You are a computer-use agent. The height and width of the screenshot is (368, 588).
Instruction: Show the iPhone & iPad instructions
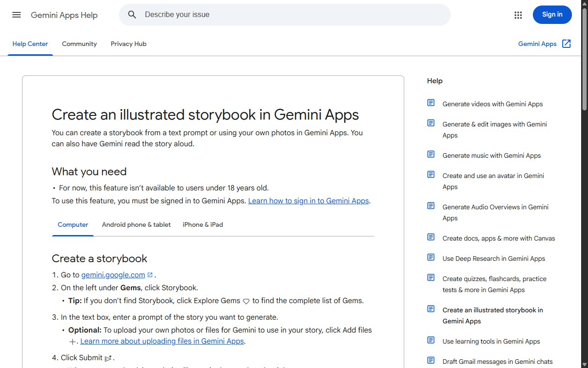pos(203,225)
